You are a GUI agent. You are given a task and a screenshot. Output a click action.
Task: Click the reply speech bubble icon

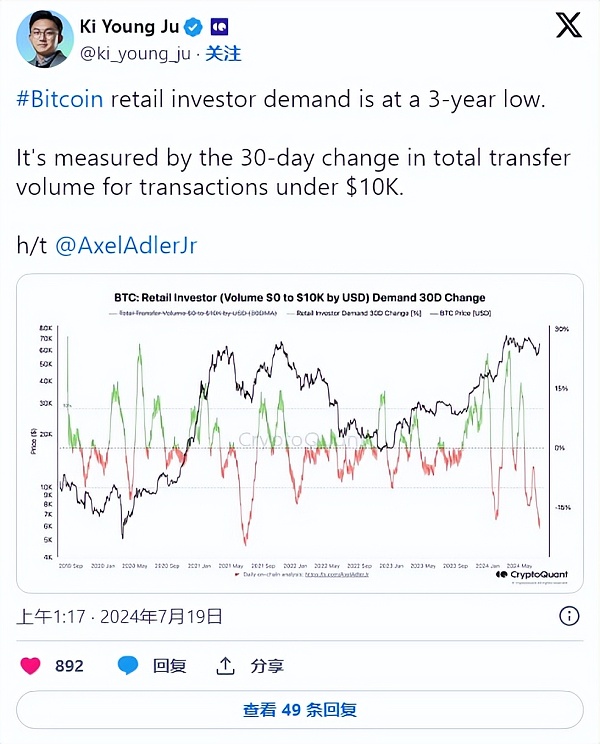point(129,665)
